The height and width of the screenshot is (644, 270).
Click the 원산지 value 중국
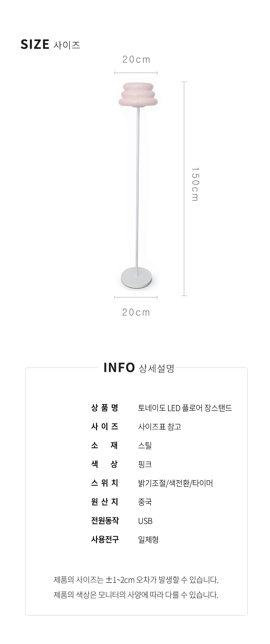145,502
